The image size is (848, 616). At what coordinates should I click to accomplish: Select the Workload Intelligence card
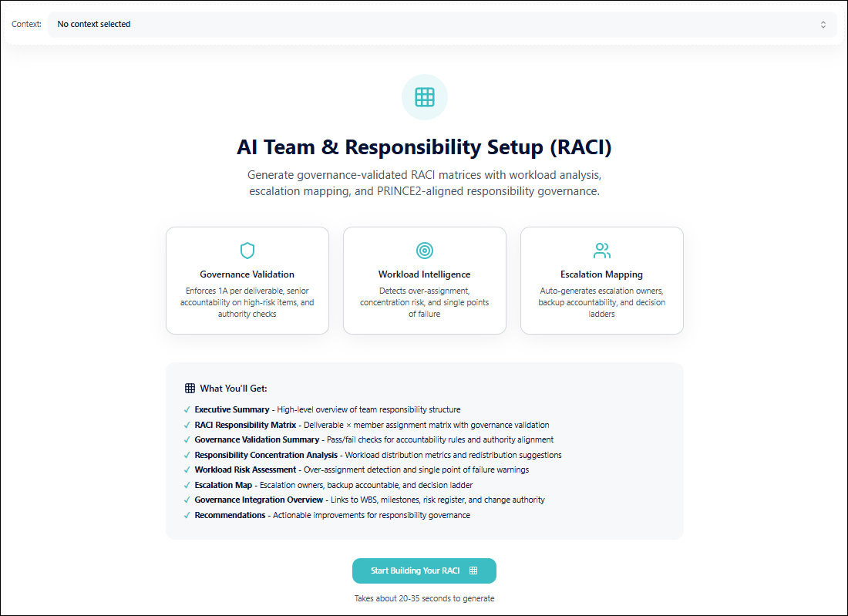(x=424, y=280)
